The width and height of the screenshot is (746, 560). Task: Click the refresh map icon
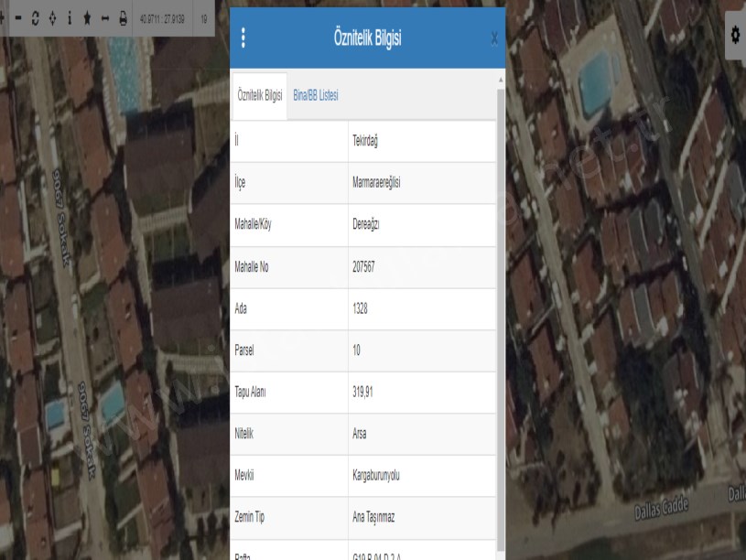pos(35,18)
